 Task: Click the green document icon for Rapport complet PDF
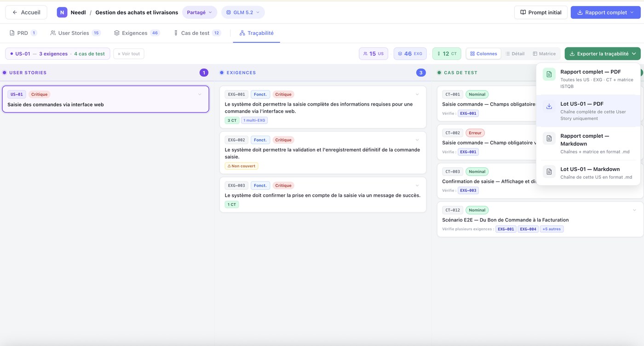pyautogui.click(x=549, y=74)
